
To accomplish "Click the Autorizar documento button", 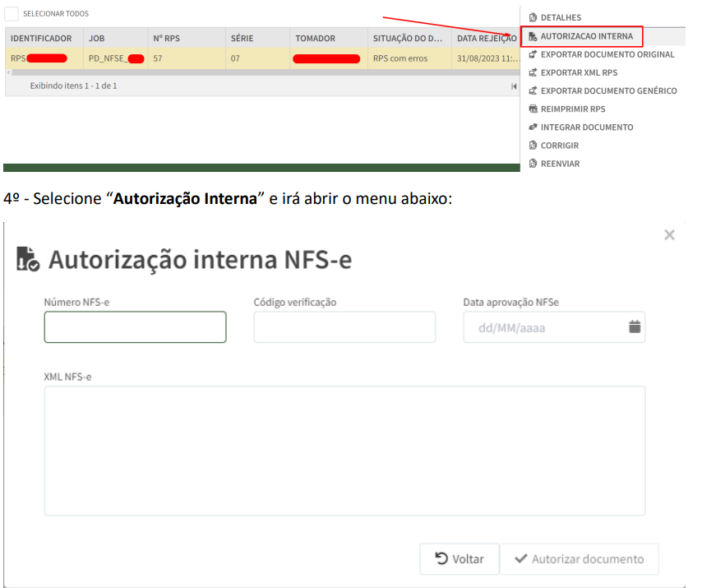I will pos(579,559).
